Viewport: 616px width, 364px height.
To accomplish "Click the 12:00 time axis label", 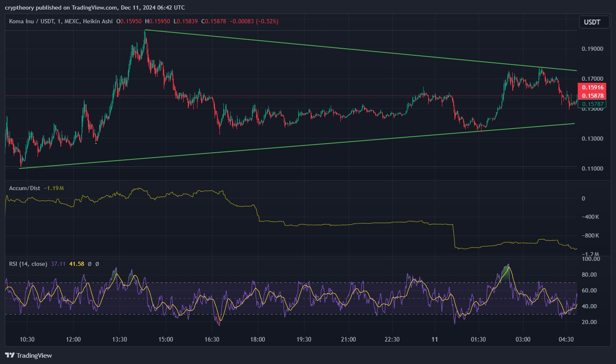I will 73,339.
